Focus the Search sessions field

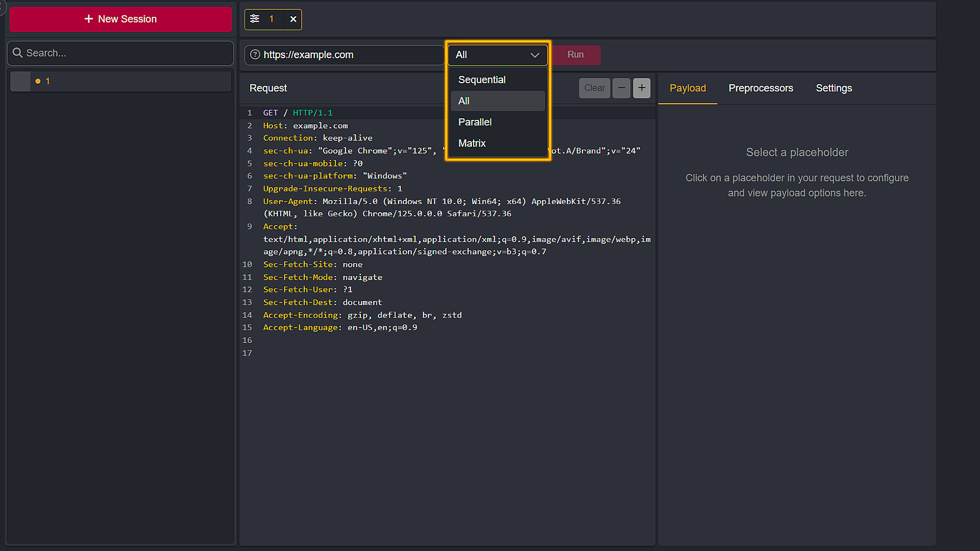[120, 53]
